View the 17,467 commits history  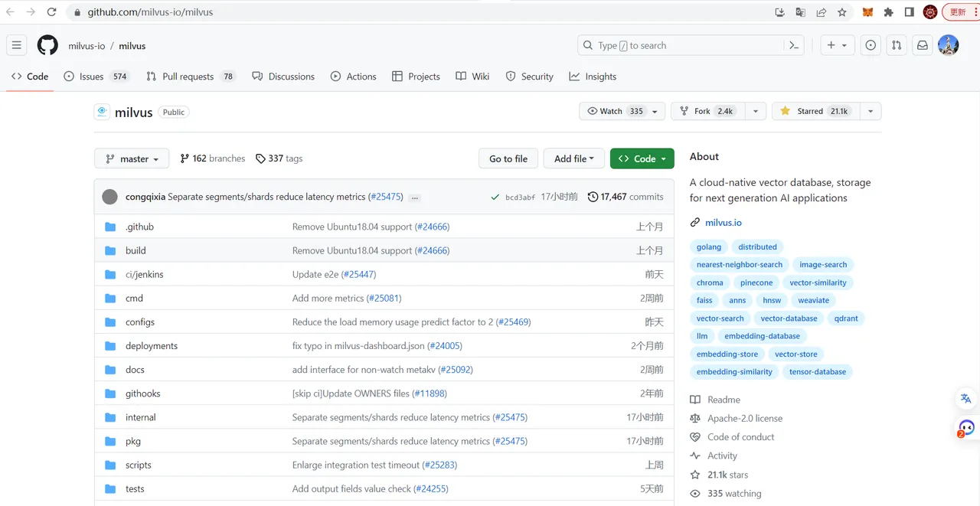(626, 197)
